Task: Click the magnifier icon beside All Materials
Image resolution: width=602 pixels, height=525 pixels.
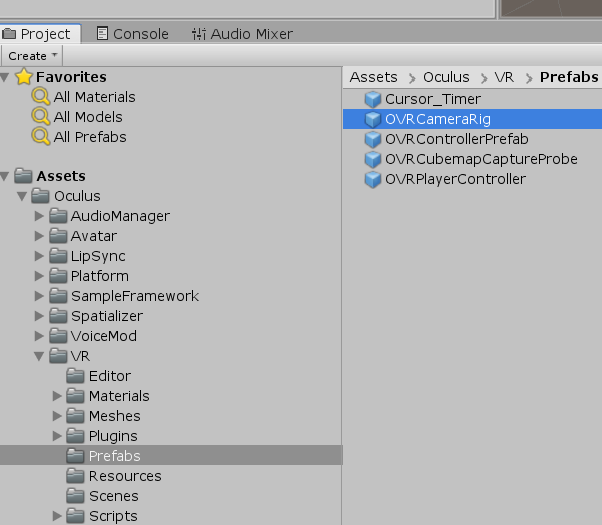Action: pos(41,96)
